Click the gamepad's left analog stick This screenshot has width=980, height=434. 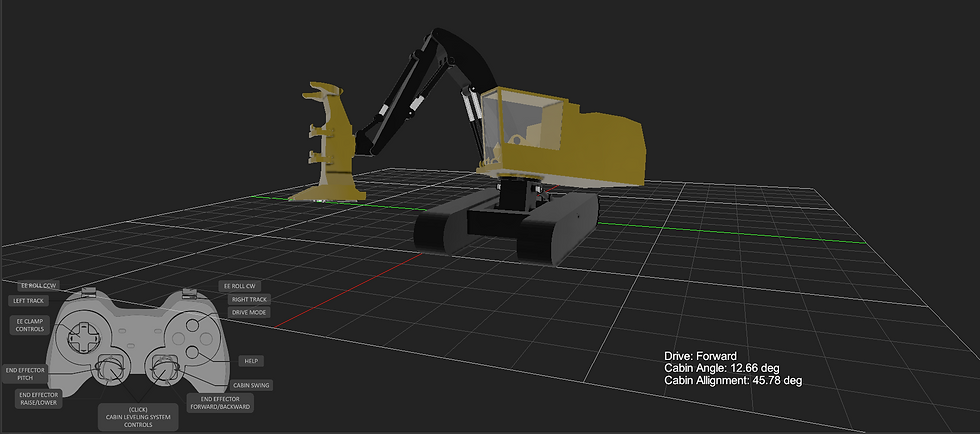[111, 370]
